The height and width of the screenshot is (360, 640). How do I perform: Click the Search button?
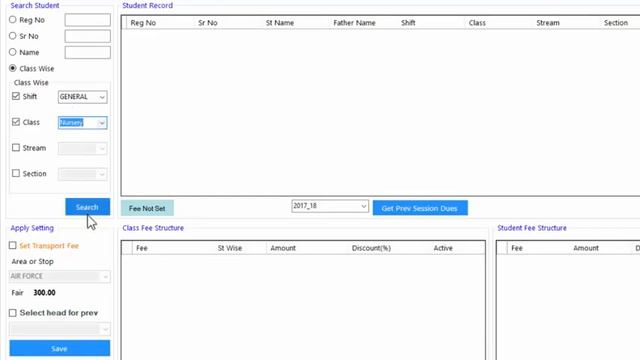click(x=87, y=207)
